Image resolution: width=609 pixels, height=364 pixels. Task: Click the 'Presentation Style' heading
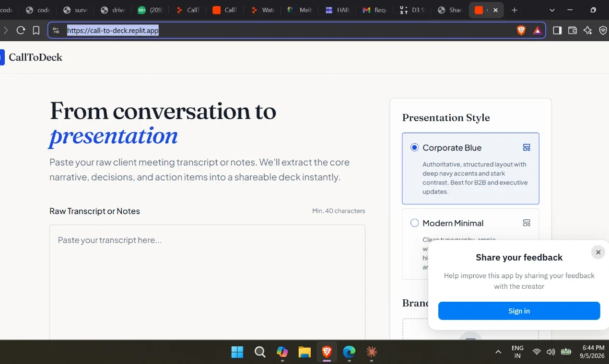pyautogui.click(x=446, y=118)
